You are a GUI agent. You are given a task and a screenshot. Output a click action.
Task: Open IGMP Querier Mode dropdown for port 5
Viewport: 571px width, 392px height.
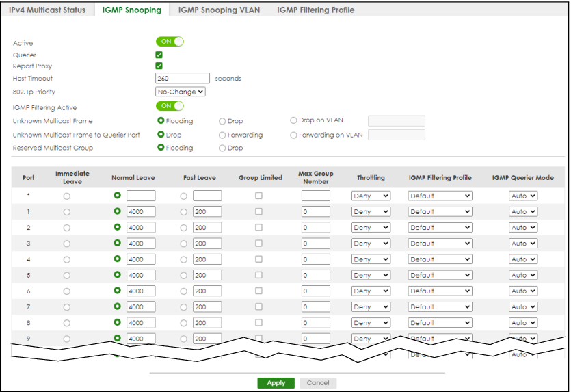point(523,275)
